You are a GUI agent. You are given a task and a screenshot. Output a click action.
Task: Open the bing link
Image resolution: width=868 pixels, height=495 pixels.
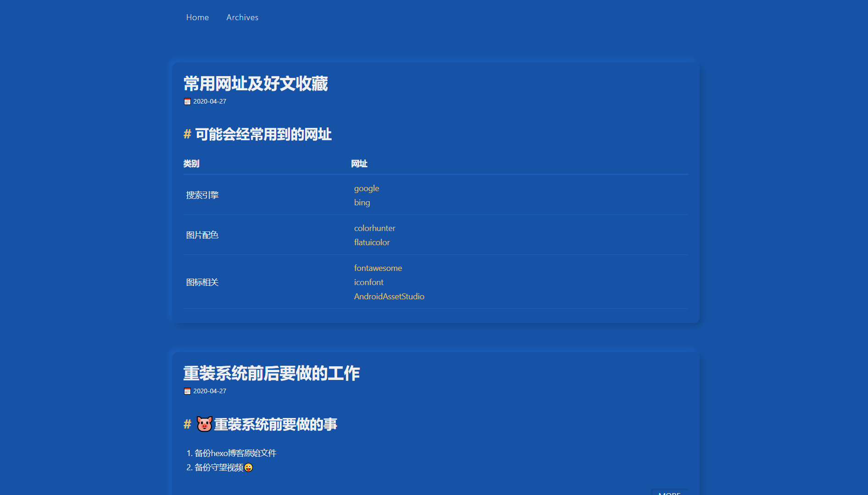coord(362,203)
